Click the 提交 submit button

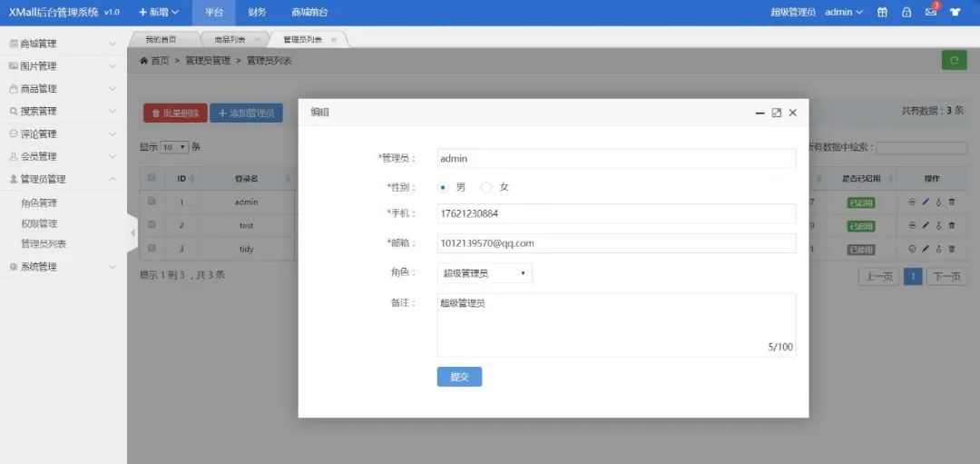coord(459,377)
